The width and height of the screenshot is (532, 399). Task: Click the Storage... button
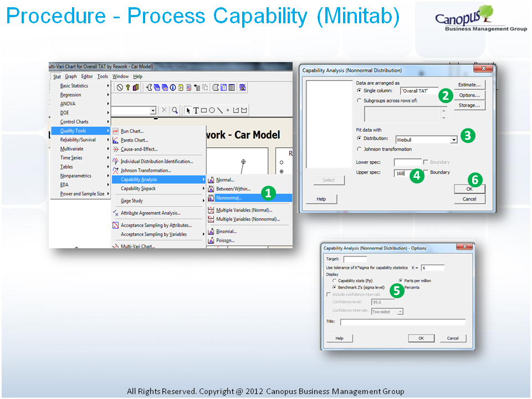point(469,105)
